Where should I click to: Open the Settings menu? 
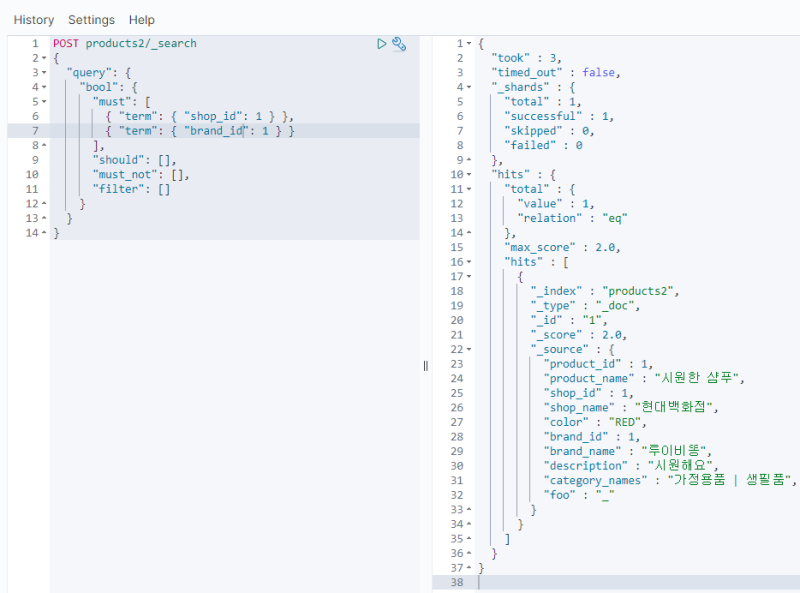tap(91, 20)
